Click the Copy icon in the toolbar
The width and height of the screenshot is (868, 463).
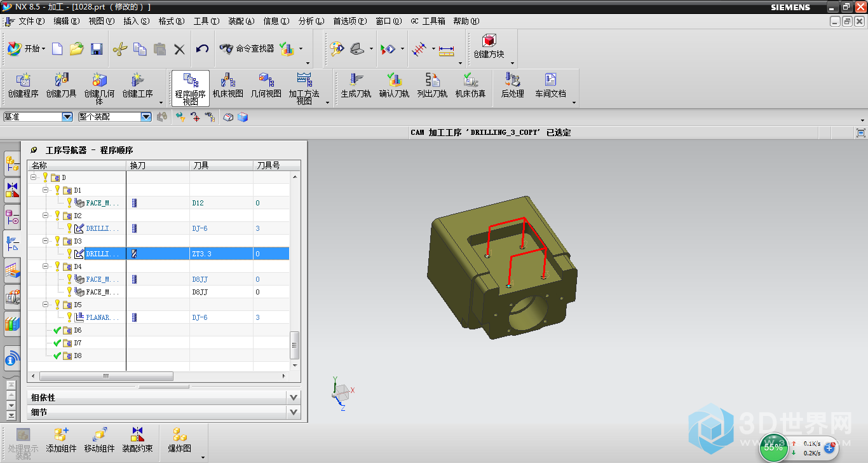140,49
